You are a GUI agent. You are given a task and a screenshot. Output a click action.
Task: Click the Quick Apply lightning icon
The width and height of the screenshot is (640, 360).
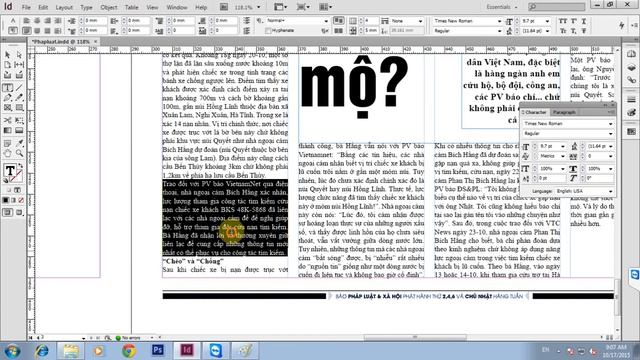621,25
